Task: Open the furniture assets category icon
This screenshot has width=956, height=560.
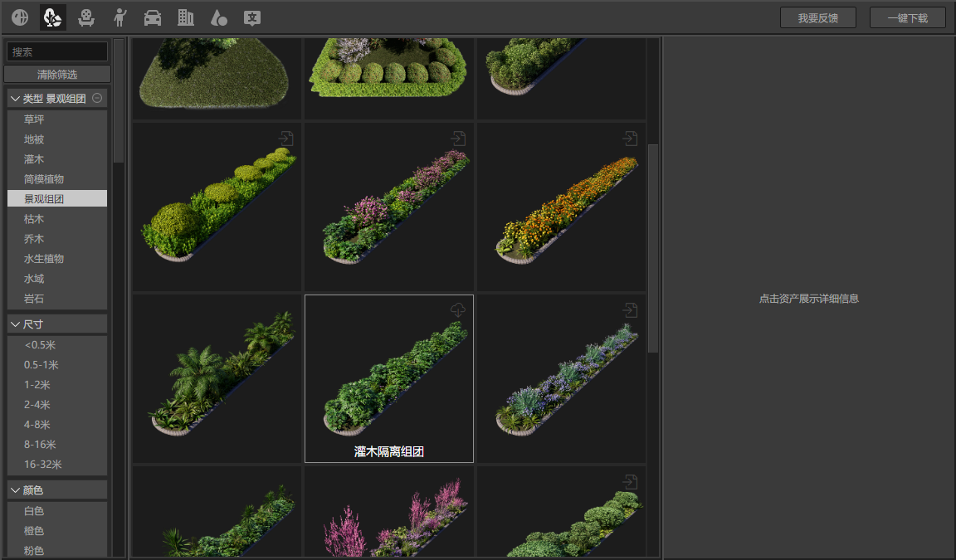Action: (85, 17)
